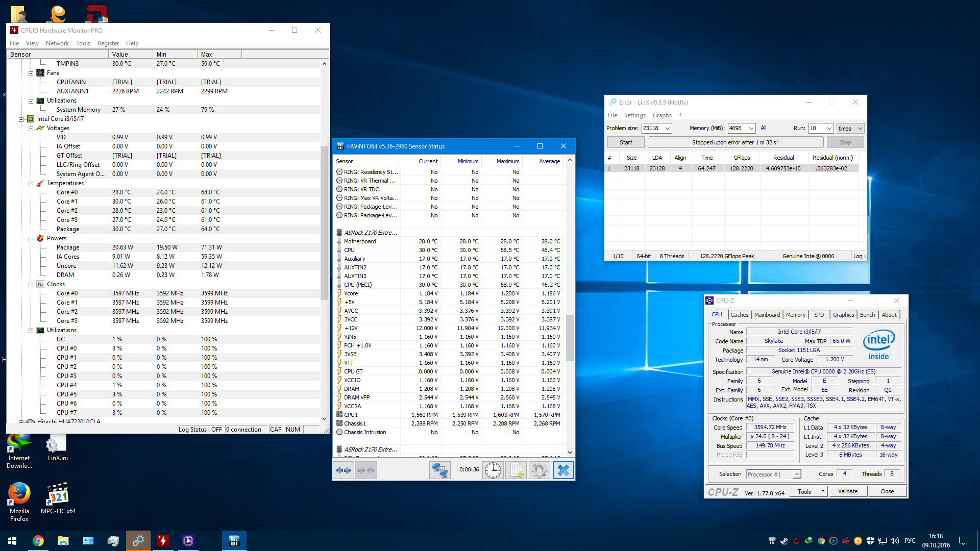
Task: Open the Problem size dropdown in LinX
Action: pyautogui.click(x=667, y=129)
